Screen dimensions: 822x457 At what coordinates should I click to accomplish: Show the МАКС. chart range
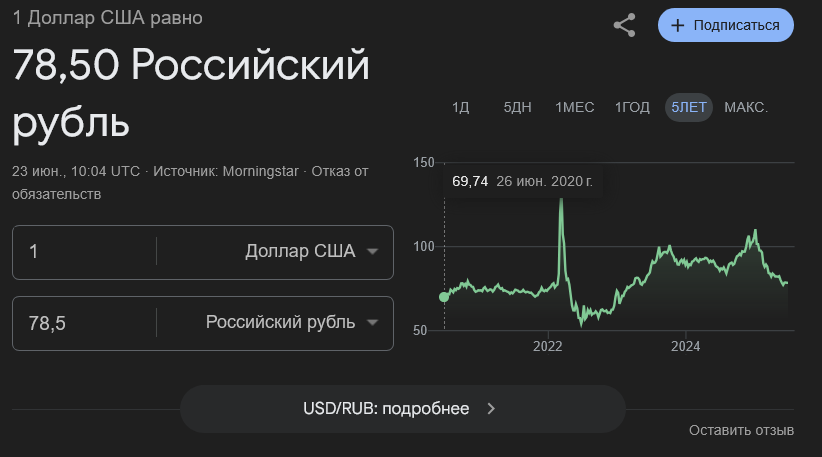746,107
